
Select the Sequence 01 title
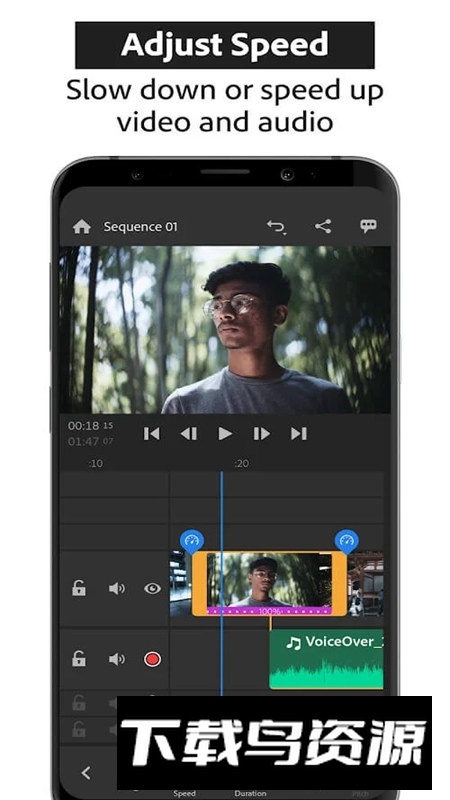[x=140, y=227]
